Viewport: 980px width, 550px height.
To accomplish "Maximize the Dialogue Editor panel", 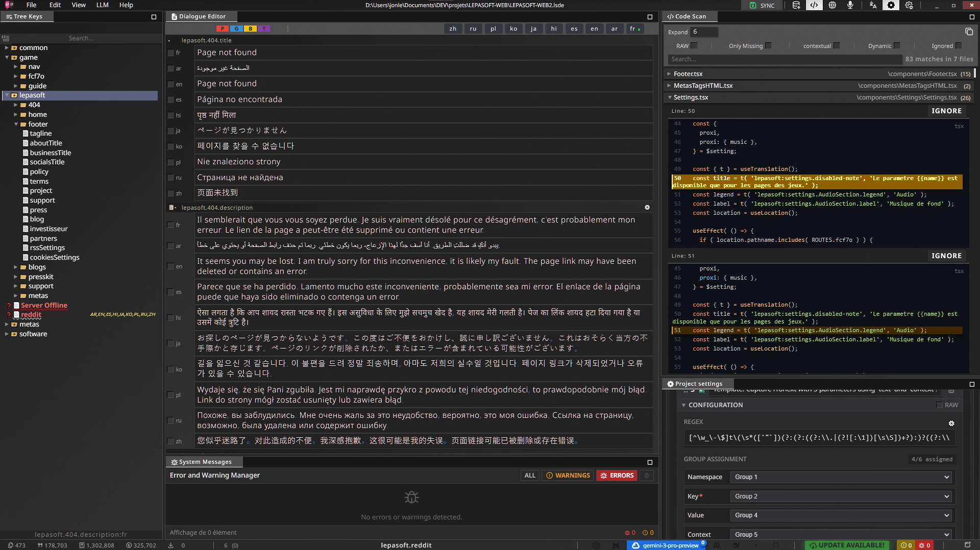I will [650, 17].
